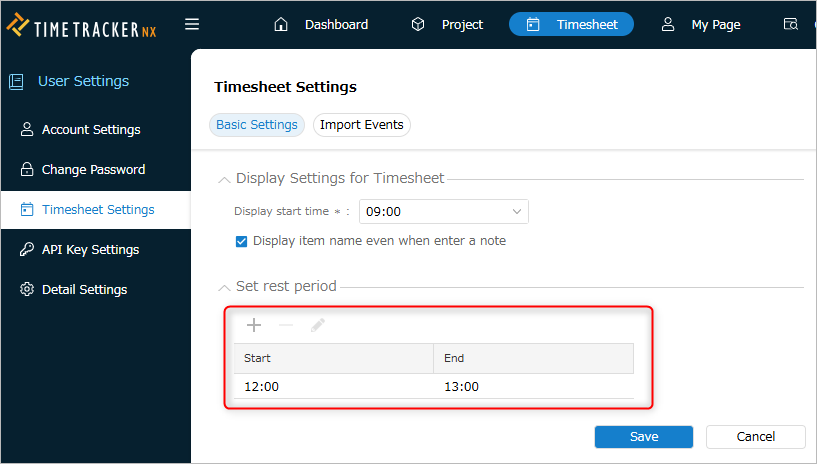
Task: Select the Basic Settings tab
Action: coord(257,125)
